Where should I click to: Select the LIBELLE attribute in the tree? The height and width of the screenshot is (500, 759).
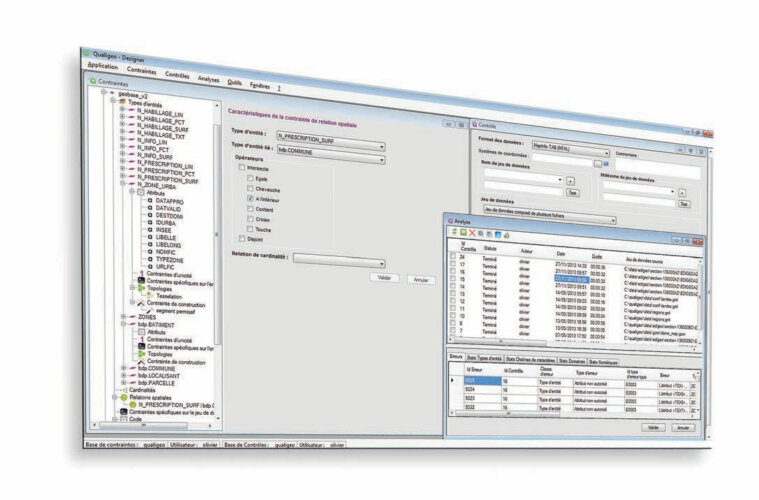tap(166, 238)
